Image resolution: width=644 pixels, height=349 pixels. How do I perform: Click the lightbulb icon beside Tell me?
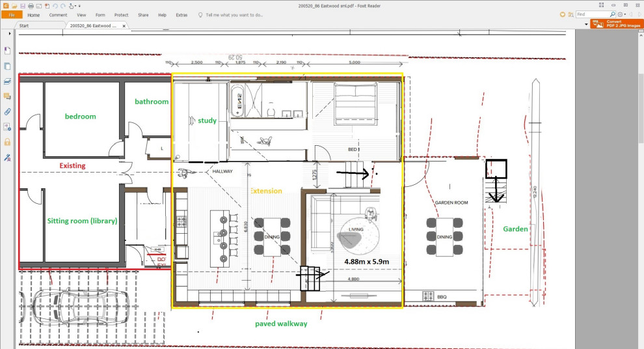tap(200, 15)
